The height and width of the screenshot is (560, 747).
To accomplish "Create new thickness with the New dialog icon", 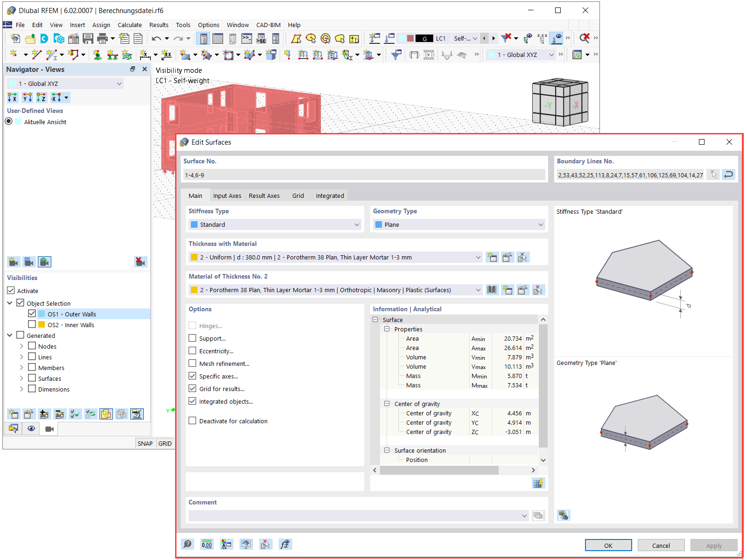I will point(492,257).
